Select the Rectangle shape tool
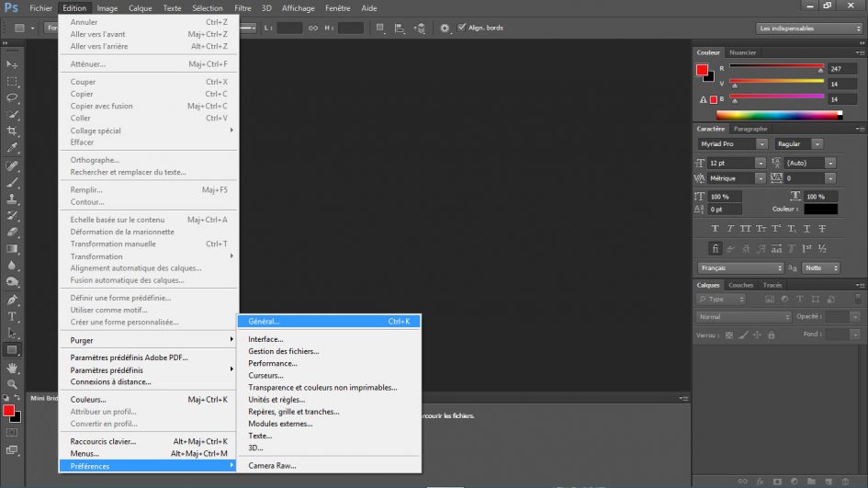The height and width of the screenshot is (488, 868). [x=12, y=349]
